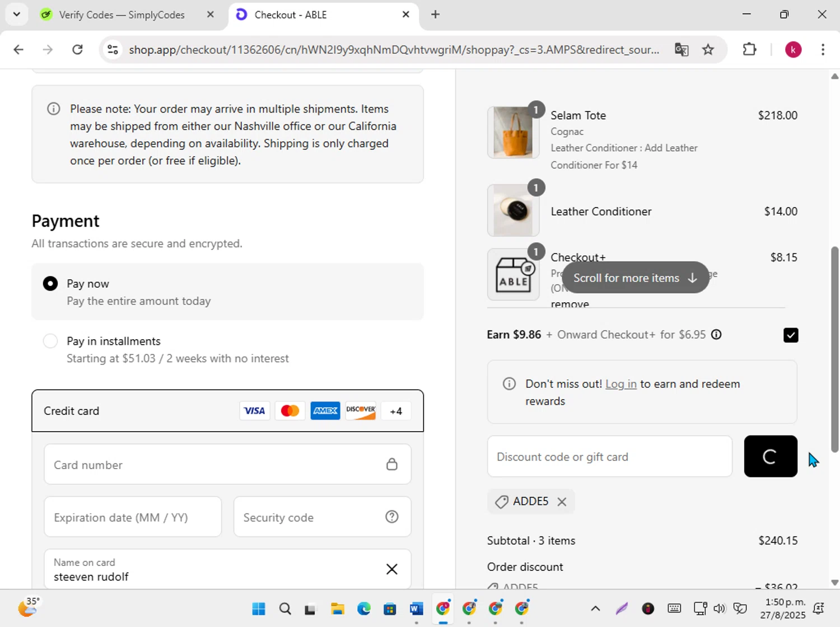Click the Leather Conditioner thumbnail
840x627 pixels.
[x=514, y=210]
